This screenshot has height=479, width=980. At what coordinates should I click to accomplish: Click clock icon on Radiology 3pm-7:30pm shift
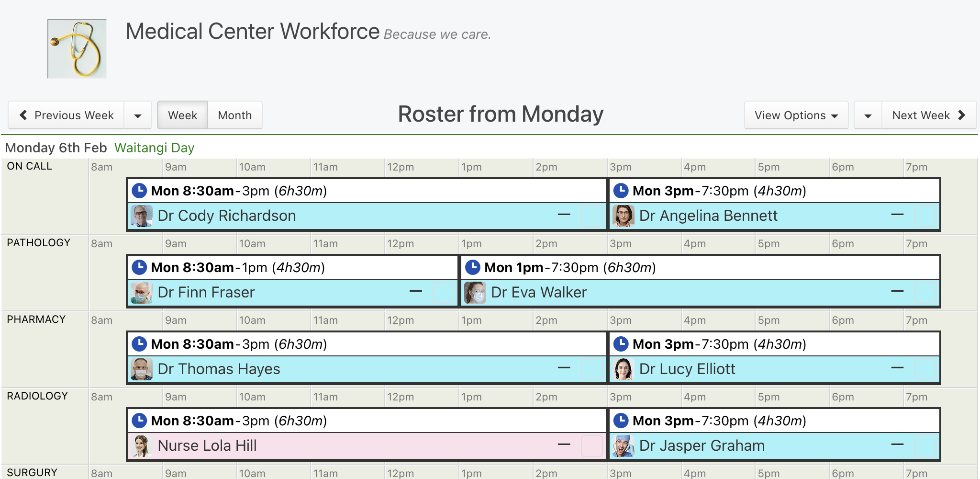click(x=621, y=421)
